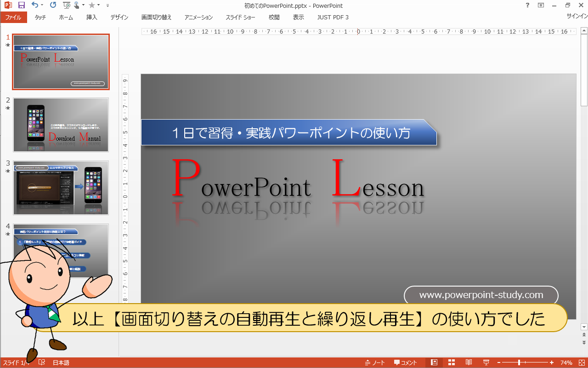Click the star icon in quick access toolbar
The width and height of the screenshot is (588, 368).
91,6
